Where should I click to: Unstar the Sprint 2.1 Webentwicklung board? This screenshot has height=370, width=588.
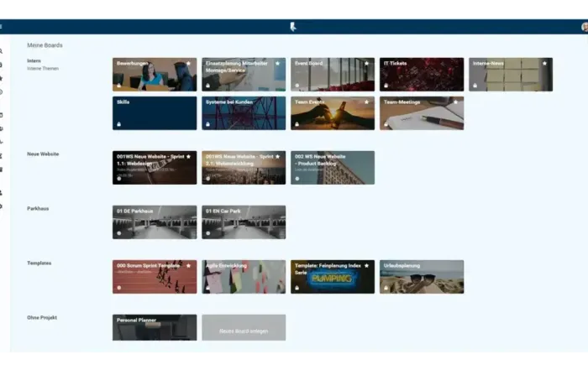(277, 157)
